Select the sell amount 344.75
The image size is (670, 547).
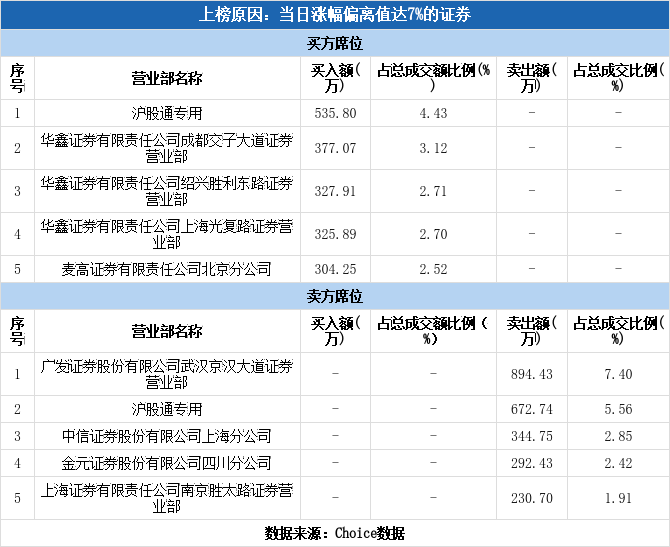point(532,436)
